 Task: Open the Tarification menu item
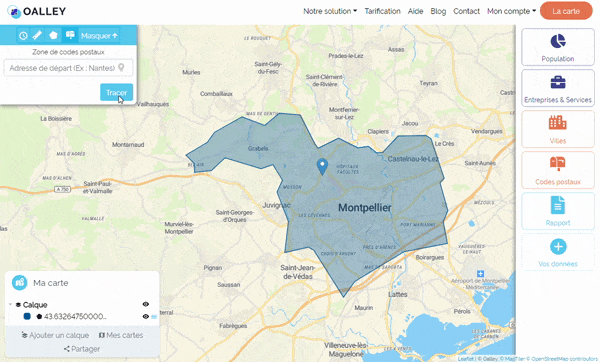[382, 11]
